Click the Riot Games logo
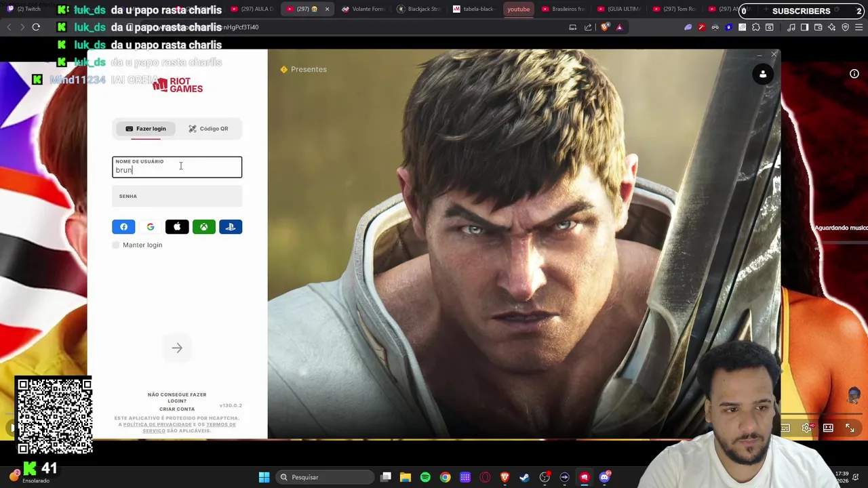The image size is (868, 488). click(178, 85)
